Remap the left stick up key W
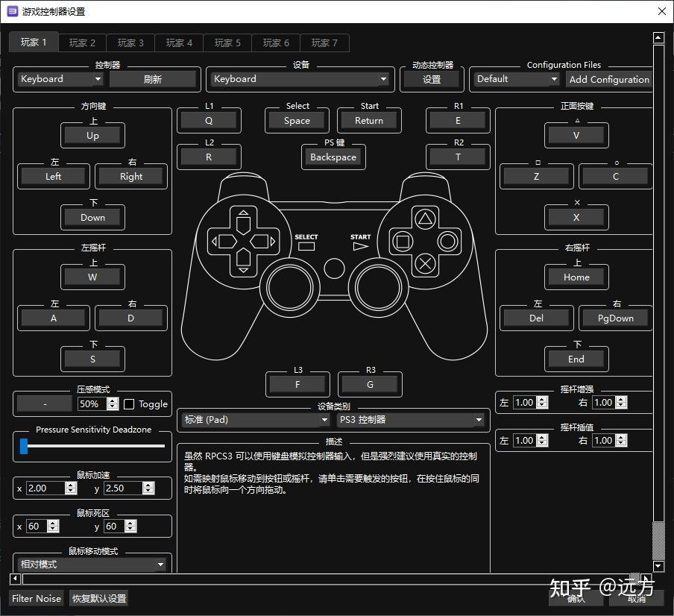The width and height of the screenshot is (674, 616). (x=92, y=277)
